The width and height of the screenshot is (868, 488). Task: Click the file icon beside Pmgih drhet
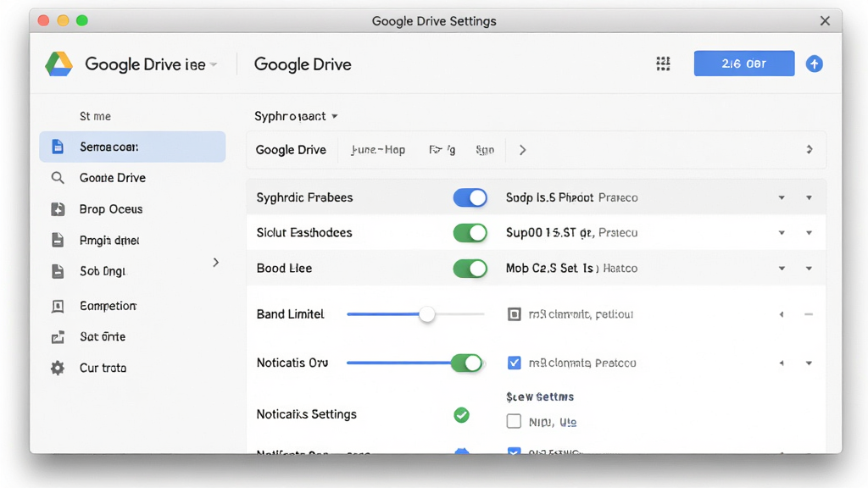(x=58, y=240)
